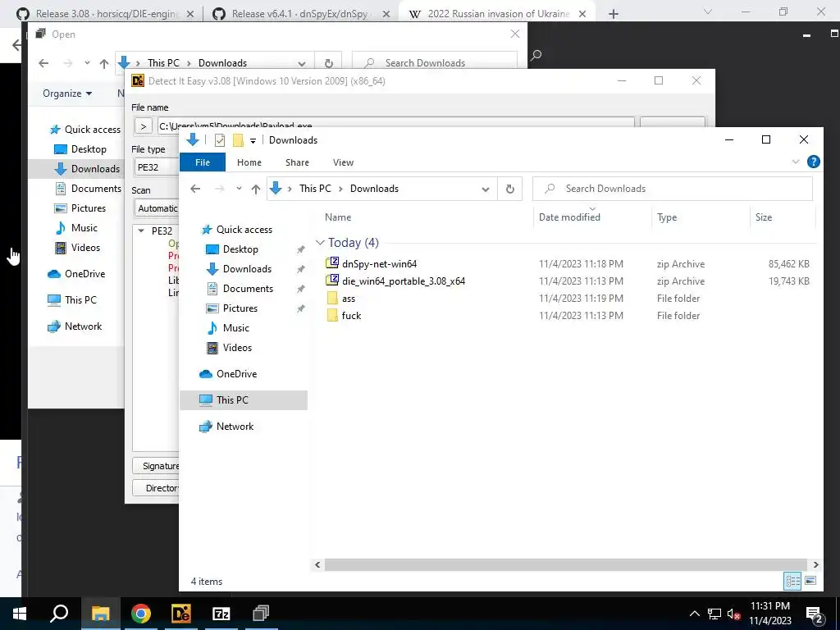Viewport: 840px width, 630px height.
Task: Collapse the Today (4) group
Action: pos(321,243)
